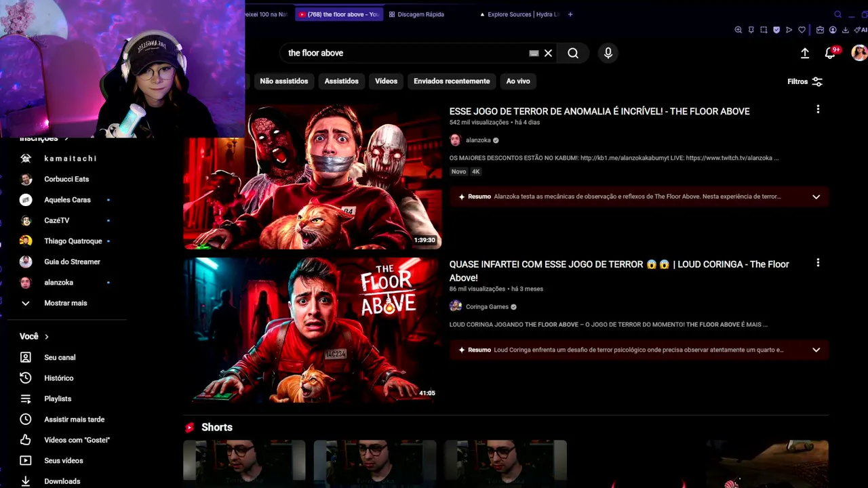Click the browser zoom magnifier toolbar icon

point(738,30)
